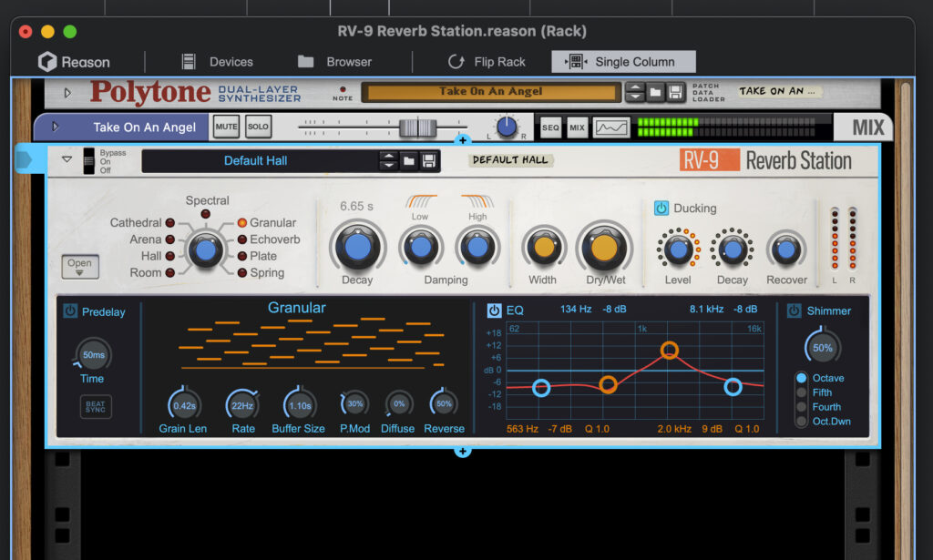933x560 pixels.
Task: Click the Ducking Level knob
Action: (x=678, y=249)
